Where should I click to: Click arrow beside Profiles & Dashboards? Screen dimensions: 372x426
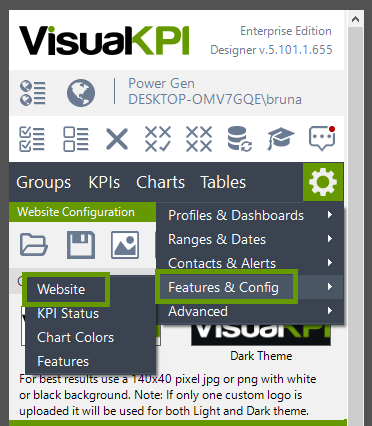click(x=330, y=215)
